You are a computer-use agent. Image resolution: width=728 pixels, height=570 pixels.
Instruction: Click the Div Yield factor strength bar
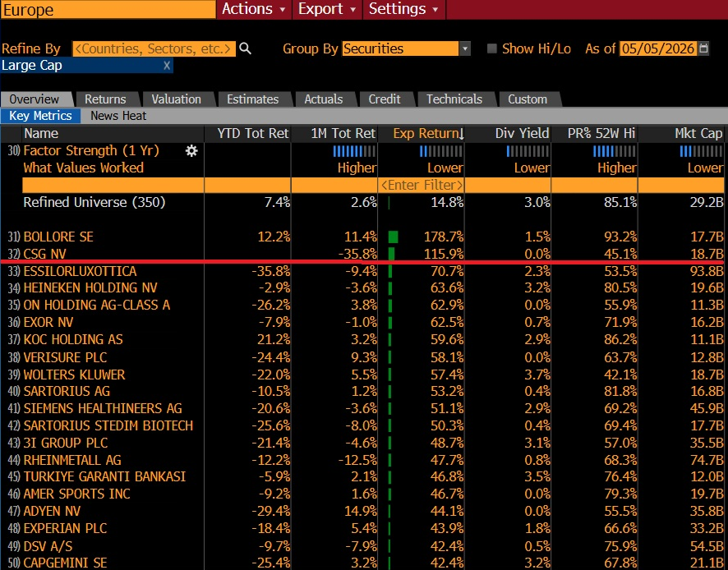[528, 151]
